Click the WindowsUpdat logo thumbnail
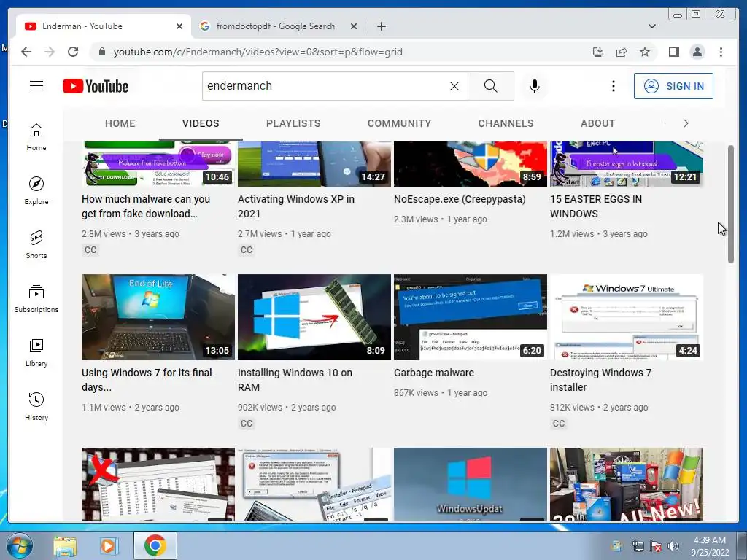The height and width of the screenshot is (560, 747). [x=471, y=484]
